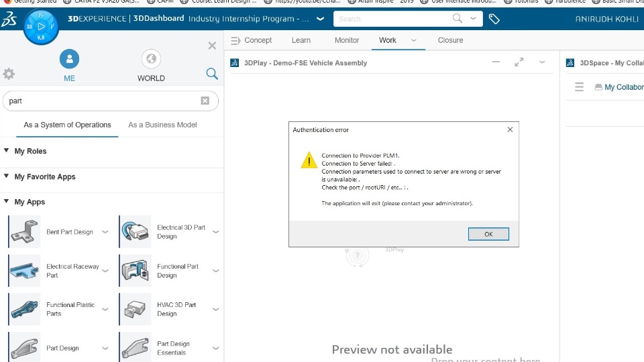This screenshot has height=362, width=644.
Task: Open the Getting Started bookmark
Action: pos(31,1)
